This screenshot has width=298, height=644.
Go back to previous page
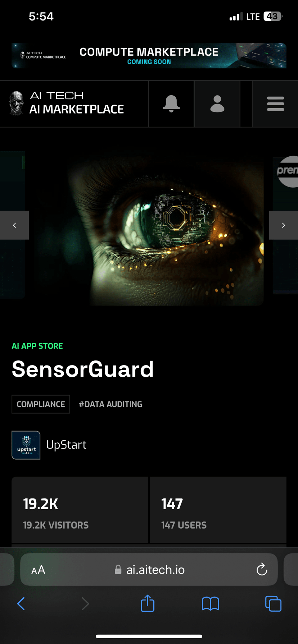coord(21,604)
